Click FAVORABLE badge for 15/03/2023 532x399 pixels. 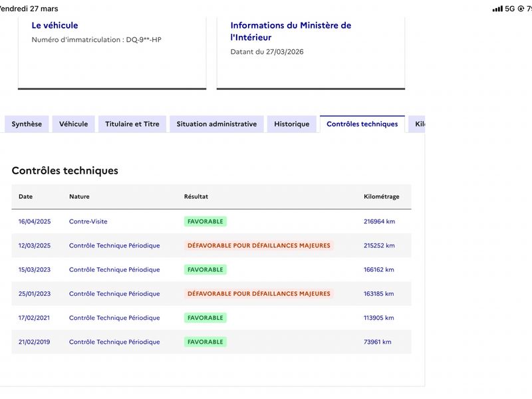pos(205,270)
